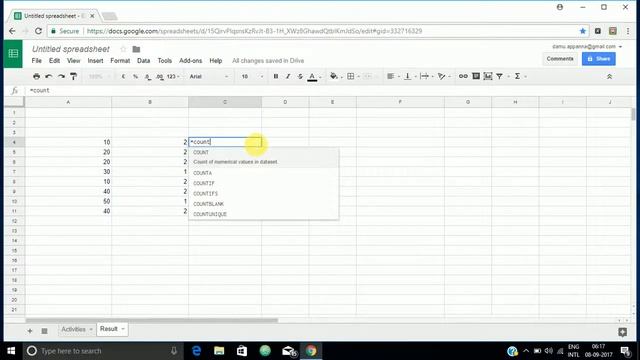Screen dimensions: 640x360
Task: Toggle bold formatting
Action: [276, 76]
